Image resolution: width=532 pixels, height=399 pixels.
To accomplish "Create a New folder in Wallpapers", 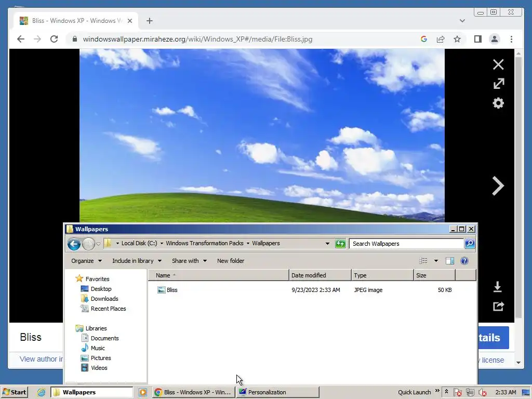I will (230, 261).
